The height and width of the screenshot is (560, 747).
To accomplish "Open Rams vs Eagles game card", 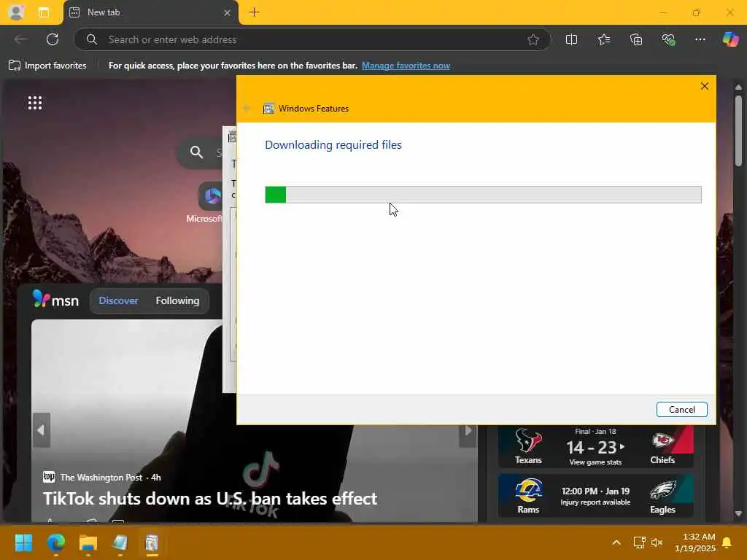I will pyautogui.click(x=595, y=496).
